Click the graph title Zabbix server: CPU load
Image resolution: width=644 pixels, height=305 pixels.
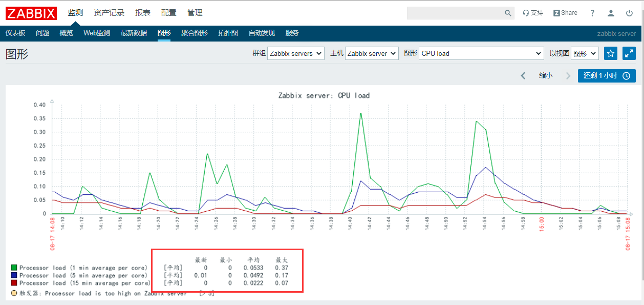tap(324, 95)
